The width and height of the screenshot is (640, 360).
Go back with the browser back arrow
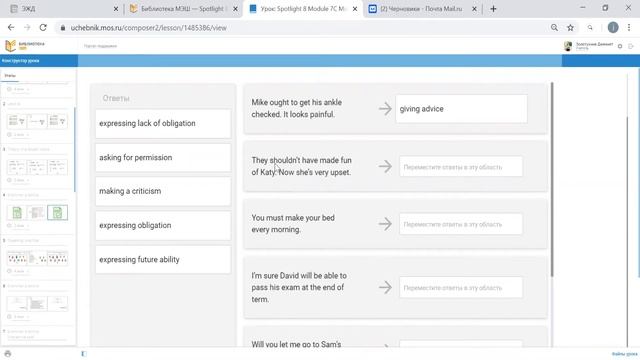pyautogui.click(x=11, y=27)
